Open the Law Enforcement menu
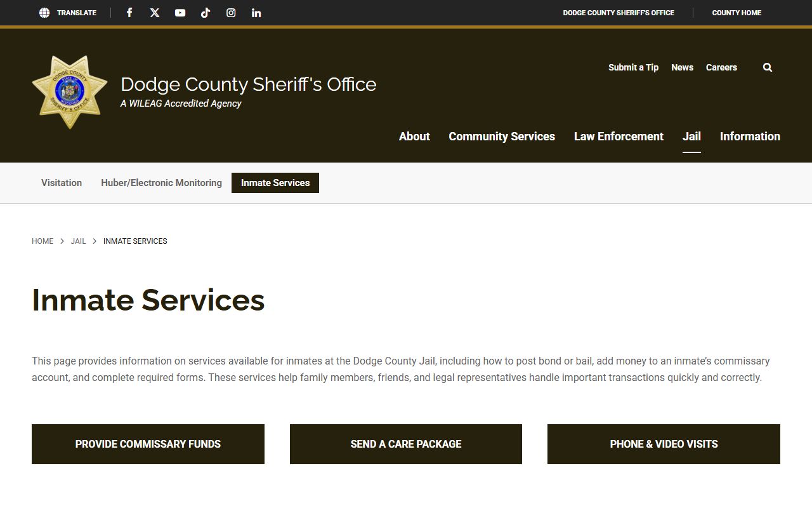The image size is (812, 508). pyautogui.click(x=619, y=137)
